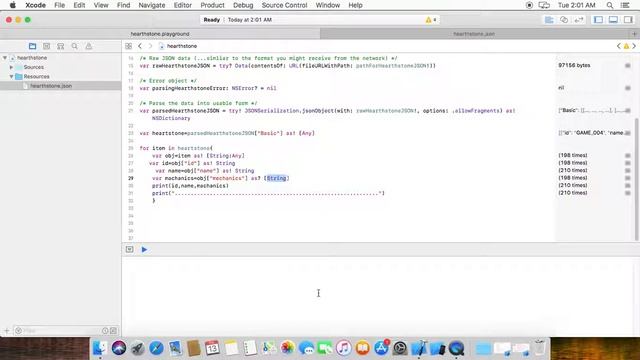Viewport: 640px width, 360px height.
Task: Jump to next issue arrow
Action: tap(634, 46)
